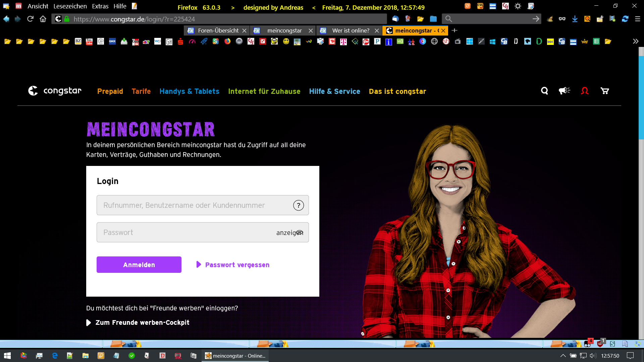This screenshot has height=362, width=644.
Task: Open the shopping cart icon
Action: 605,91
